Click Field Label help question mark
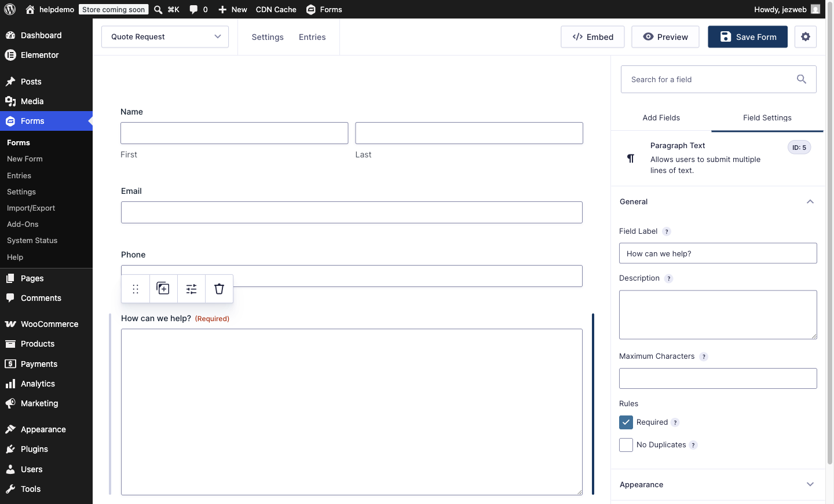Viewport: 834px width, 504px height. point(667,231)
